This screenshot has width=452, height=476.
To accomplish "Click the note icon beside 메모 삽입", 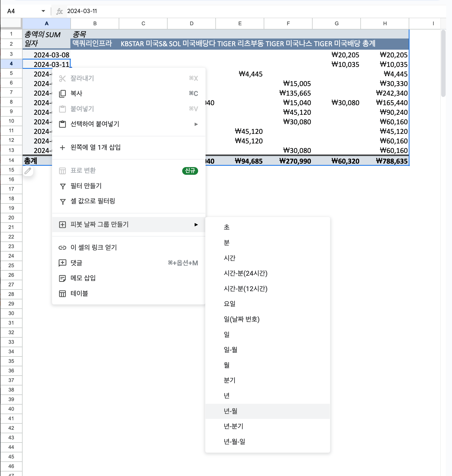I will click(62, 278).
